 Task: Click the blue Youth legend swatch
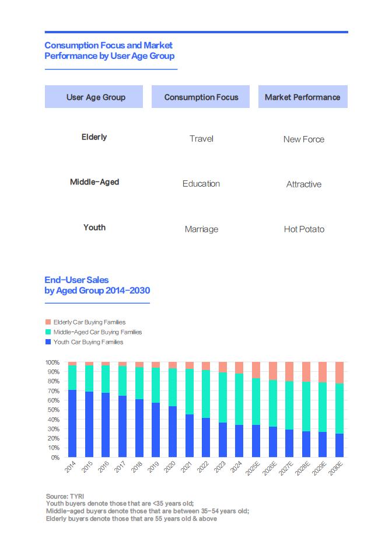pos(48,341)
